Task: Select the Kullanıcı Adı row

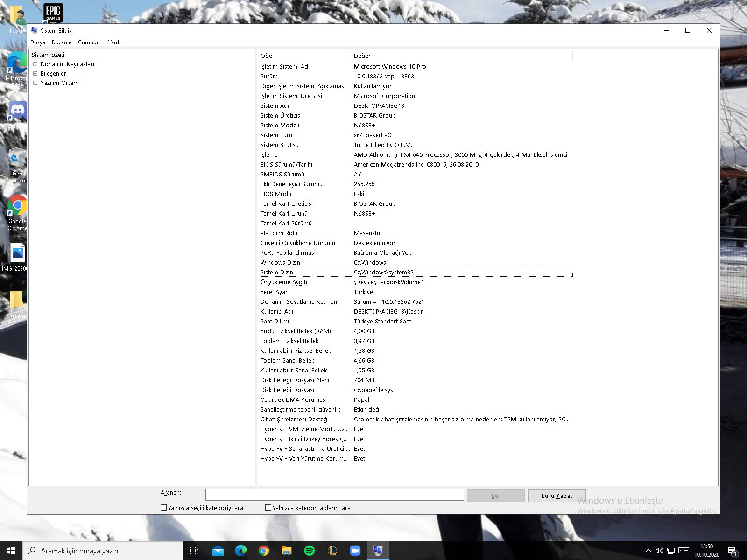Action: pos(416,312)
